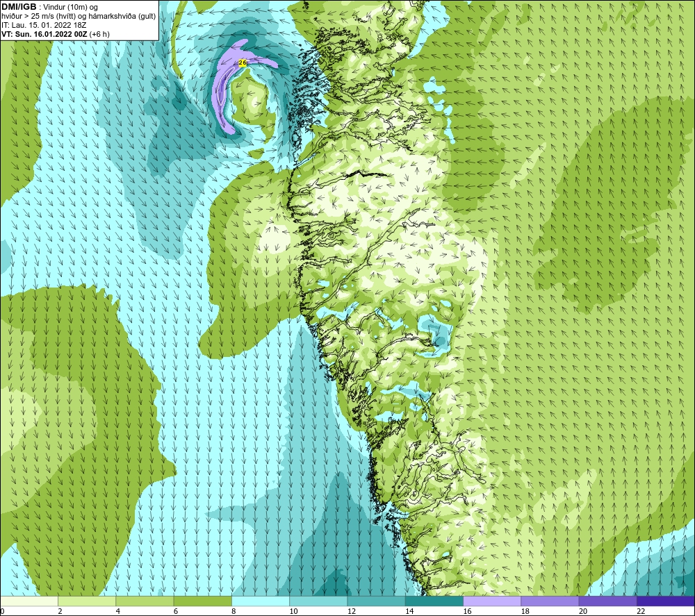
Task: Click the legend scale label 0
Action: [2, 611]
